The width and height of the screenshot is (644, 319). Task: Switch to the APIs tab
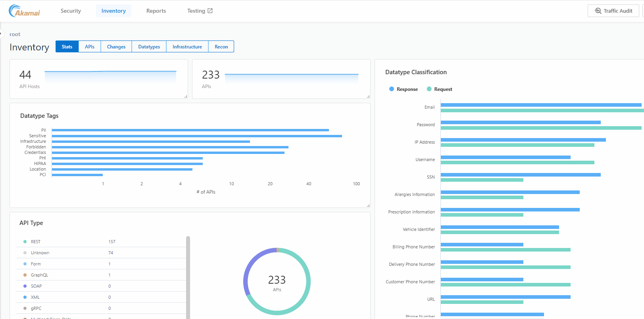point(90,47)
